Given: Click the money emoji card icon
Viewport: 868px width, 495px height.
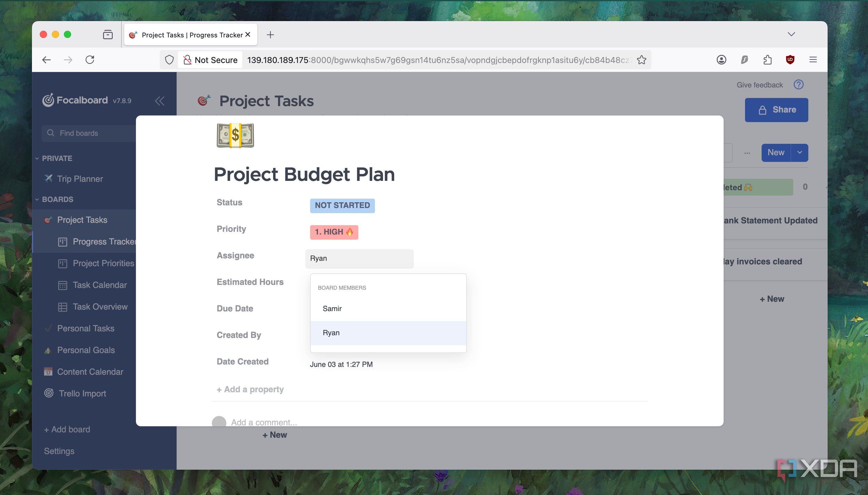Looking at the screenshot, I should point(235,135).
